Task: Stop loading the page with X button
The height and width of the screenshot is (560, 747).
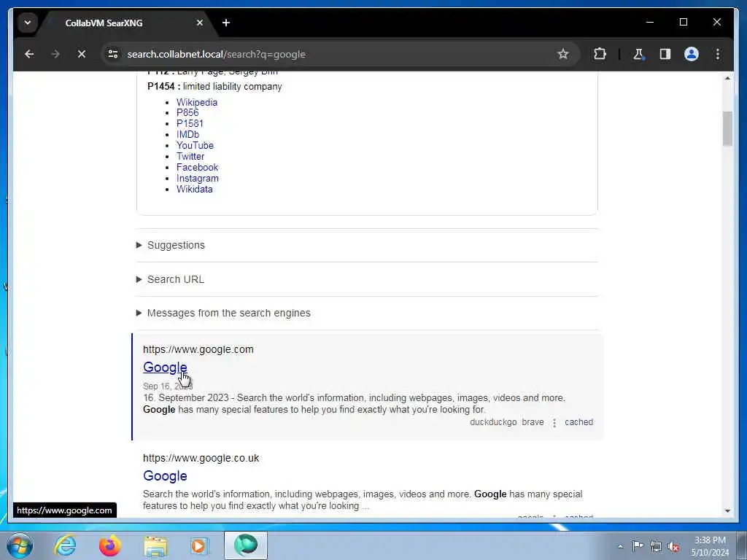Action: 82,54
